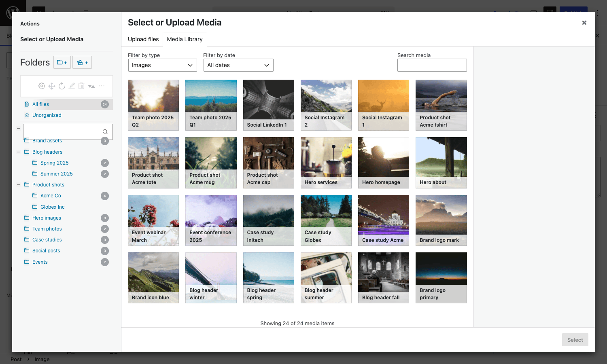Image resolution: width=607 pixels, height=364 pixels.
Task: Select the All files entry
Action: 67,104
